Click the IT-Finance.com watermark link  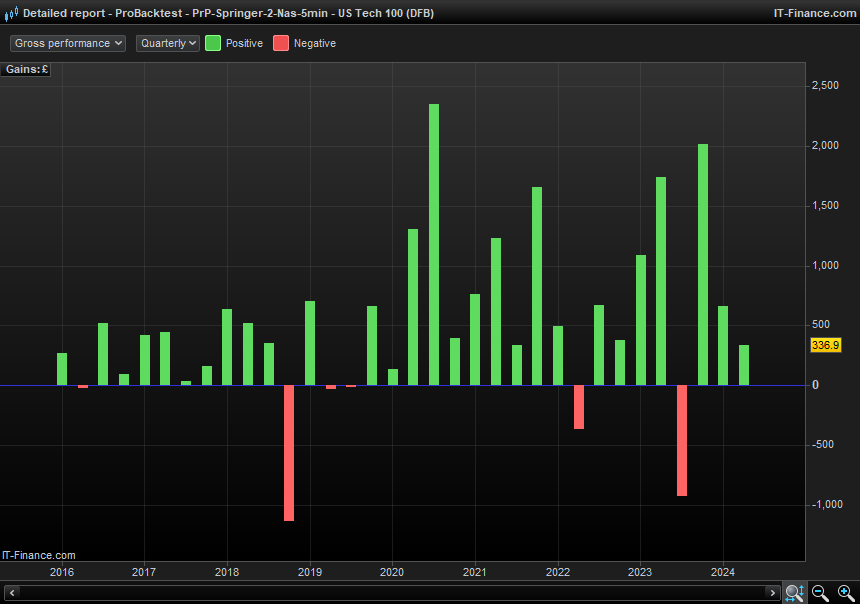[x=39, y=555]
